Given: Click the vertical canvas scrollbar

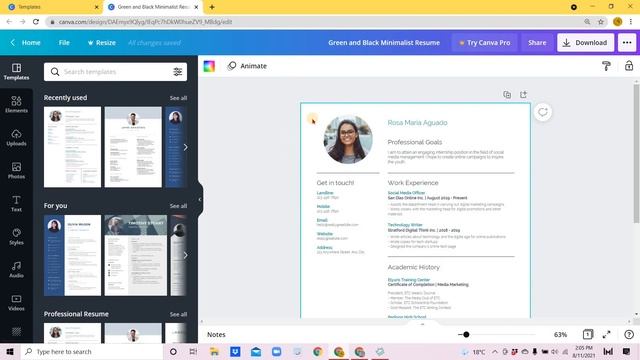Looking at the screenshot, I should pyautogui.click(x=636, y=152).
